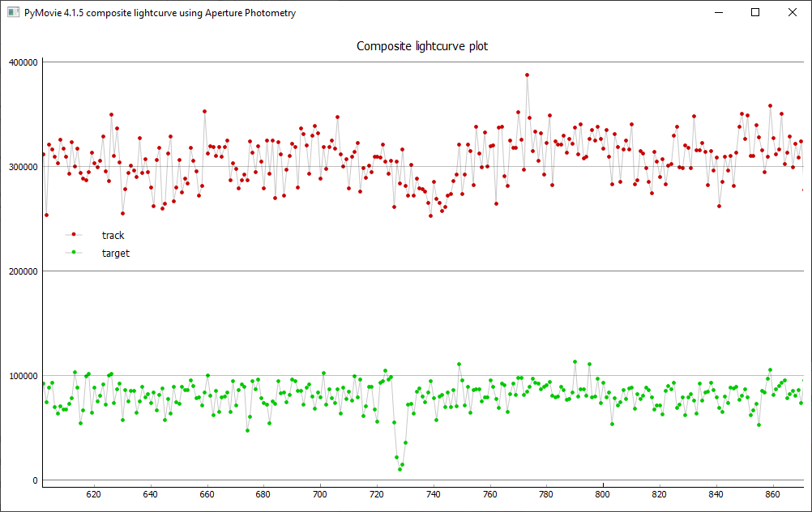Click the lowest green target dip point
The height and width of the screenshot is (512, 812).
pos(400,469)
